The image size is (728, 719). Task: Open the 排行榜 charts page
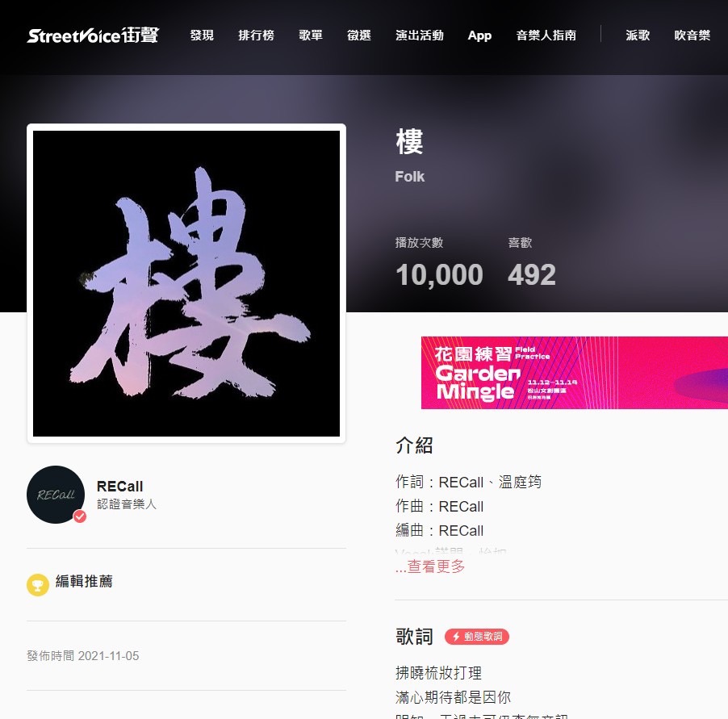[257, 36]
